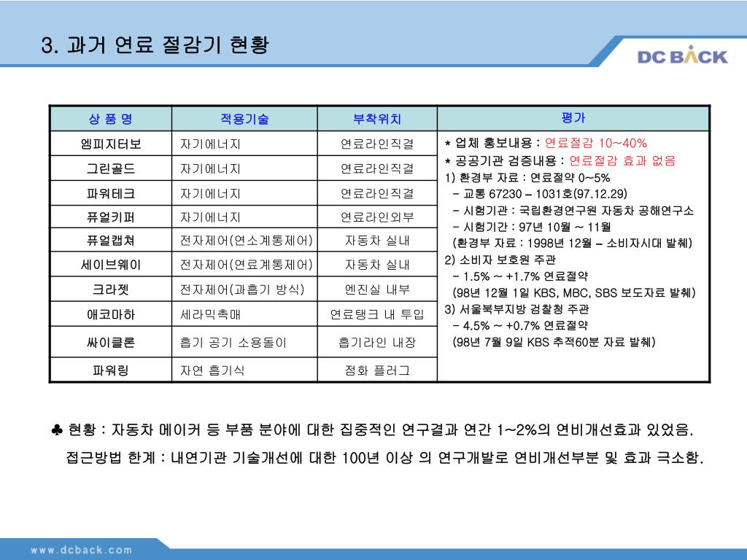Screen dimensions: 747x560
Task: Click the note '(환경부 자료 : 1998년 12월 – 소비자시대 발췌)'
Action: (572, 243)
